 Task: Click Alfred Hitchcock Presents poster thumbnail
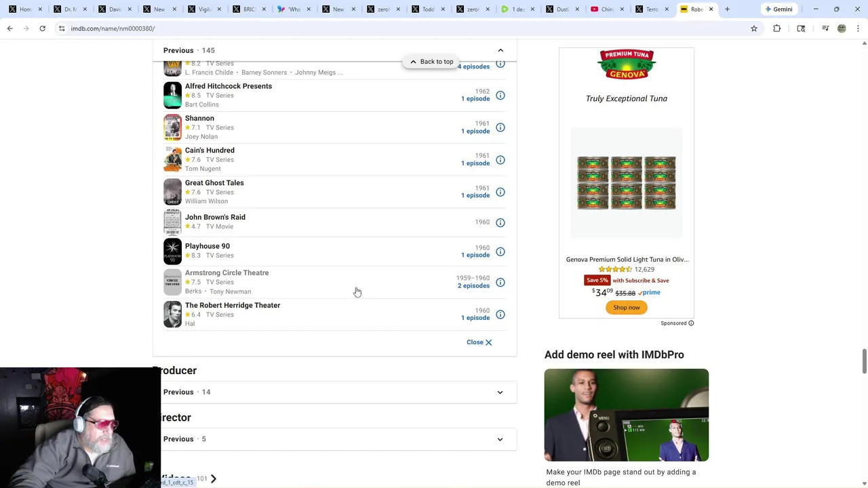(172, 96)
